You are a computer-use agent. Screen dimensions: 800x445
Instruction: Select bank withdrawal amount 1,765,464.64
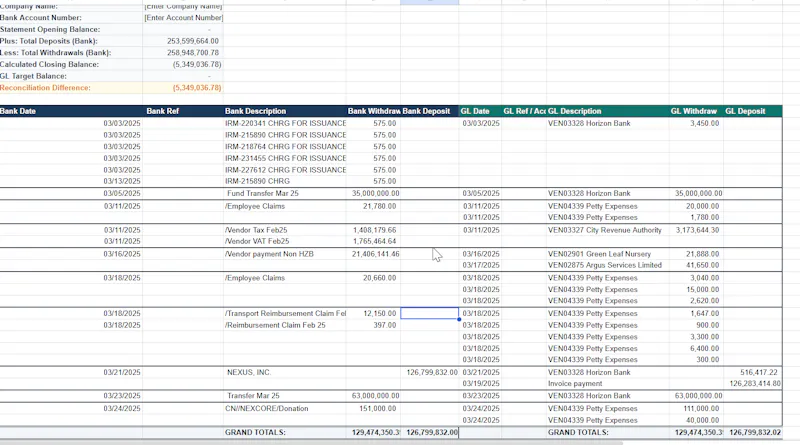(373, 241)
